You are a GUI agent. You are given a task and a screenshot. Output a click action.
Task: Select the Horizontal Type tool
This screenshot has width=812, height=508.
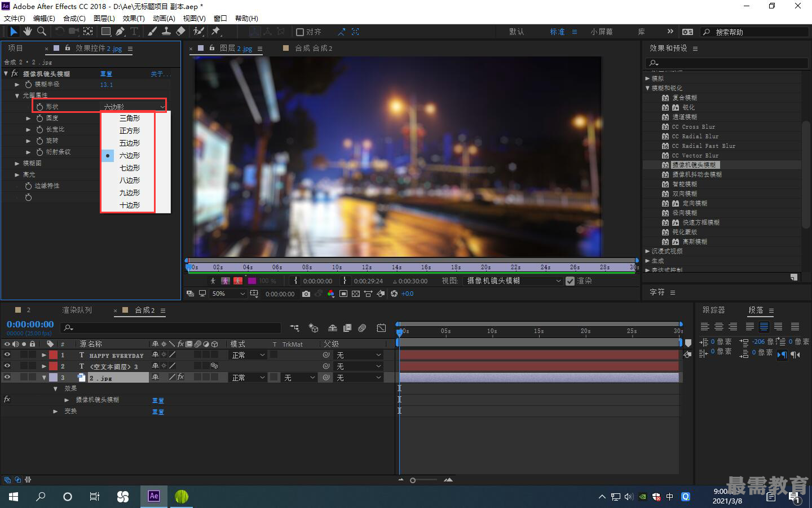pos(134,32)
